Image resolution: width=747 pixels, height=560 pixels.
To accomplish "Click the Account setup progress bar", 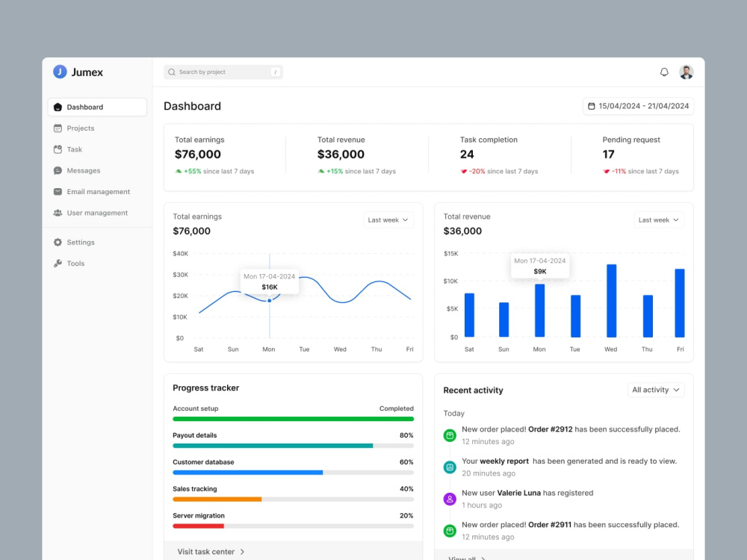I will [293, 419].
